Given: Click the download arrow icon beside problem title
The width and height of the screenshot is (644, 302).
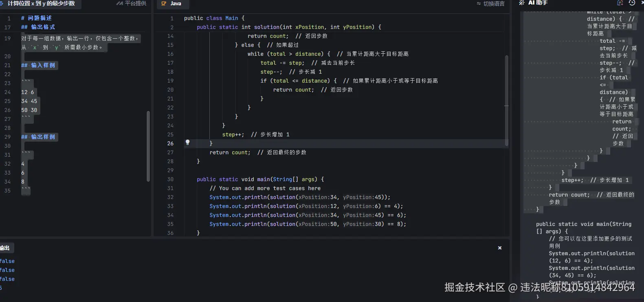Looking at the screenshot, I should click(x=2, y=3).
